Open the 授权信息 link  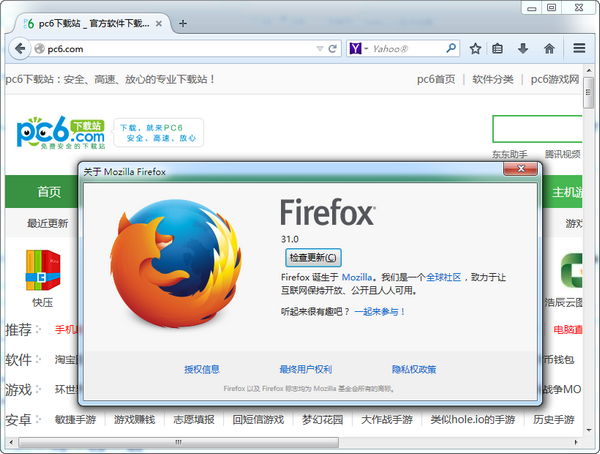[202, 369]
